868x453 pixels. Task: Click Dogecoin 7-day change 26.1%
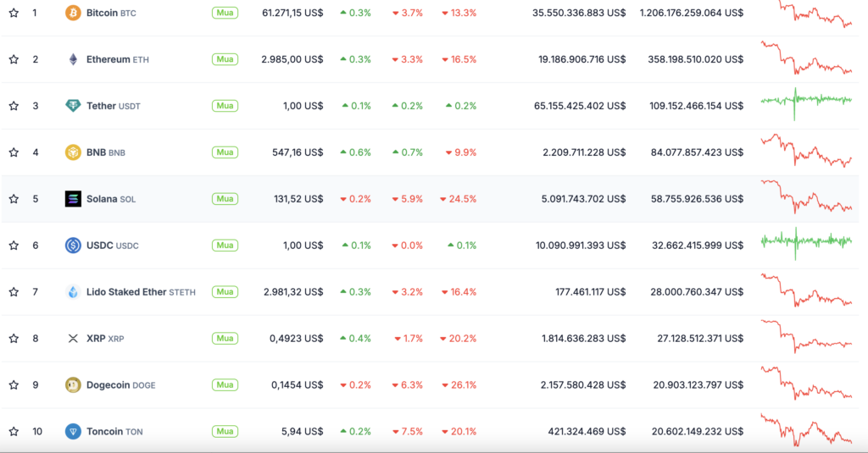pos(459,384)
